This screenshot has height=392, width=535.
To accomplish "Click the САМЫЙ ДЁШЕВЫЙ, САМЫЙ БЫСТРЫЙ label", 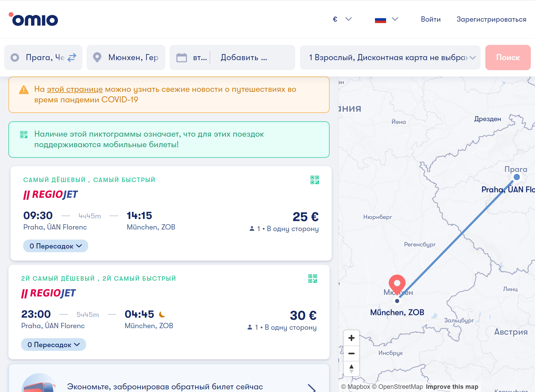I will point(89,180).
